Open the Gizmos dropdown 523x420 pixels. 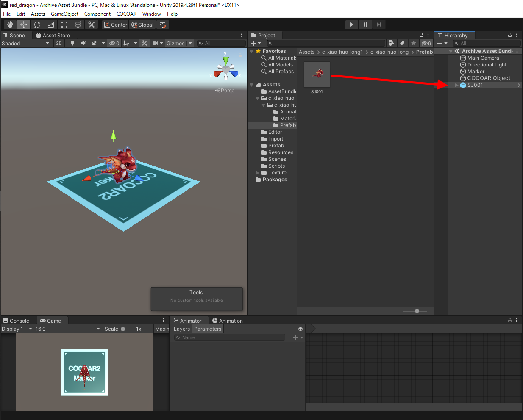point(179,43)
